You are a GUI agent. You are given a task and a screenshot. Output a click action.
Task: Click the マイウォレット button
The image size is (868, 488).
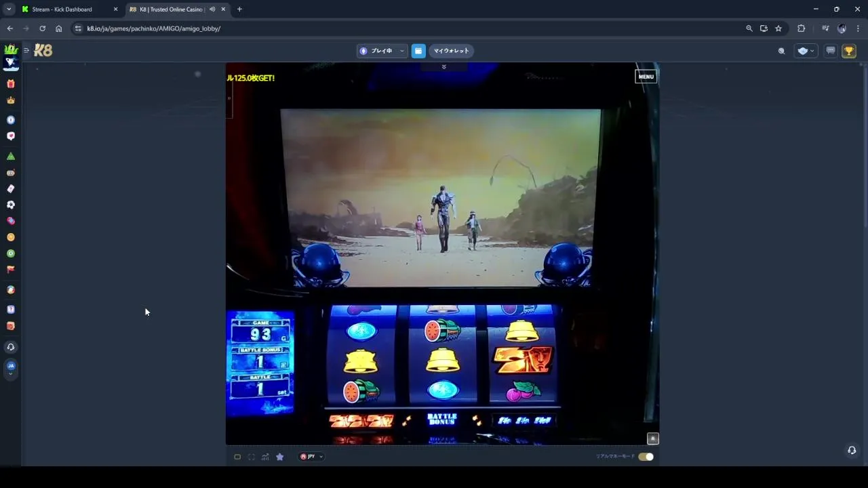click(452, 51)
